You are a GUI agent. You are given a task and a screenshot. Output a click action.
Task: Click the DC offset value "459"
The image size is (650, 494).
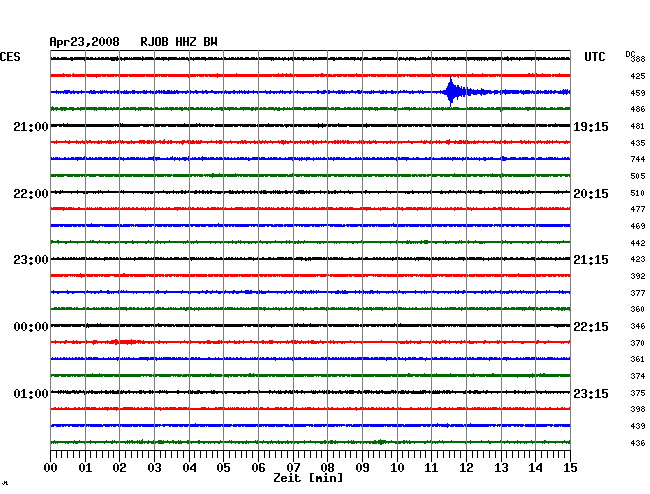(638, 93)
